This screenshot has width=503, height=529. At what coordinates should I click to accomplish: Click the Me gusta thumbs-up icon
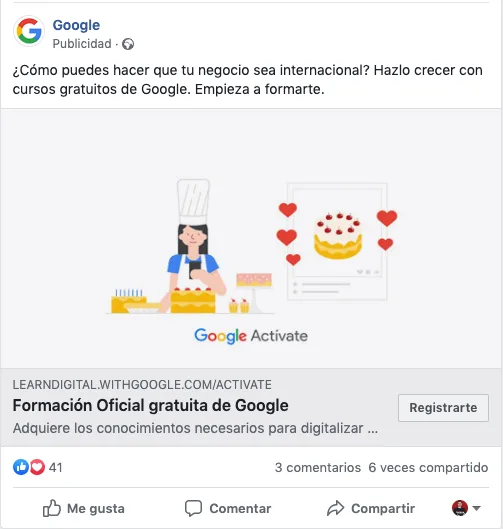tap(52, 508)
